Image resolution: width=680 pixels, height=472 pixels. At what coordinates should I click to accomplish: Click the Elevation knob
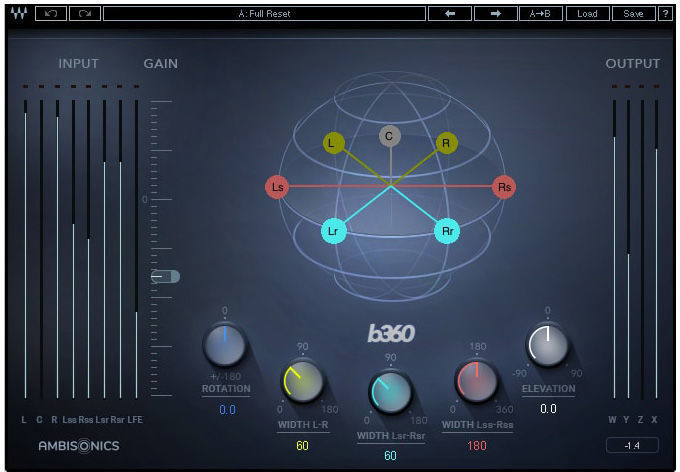(x=547, y=345)
